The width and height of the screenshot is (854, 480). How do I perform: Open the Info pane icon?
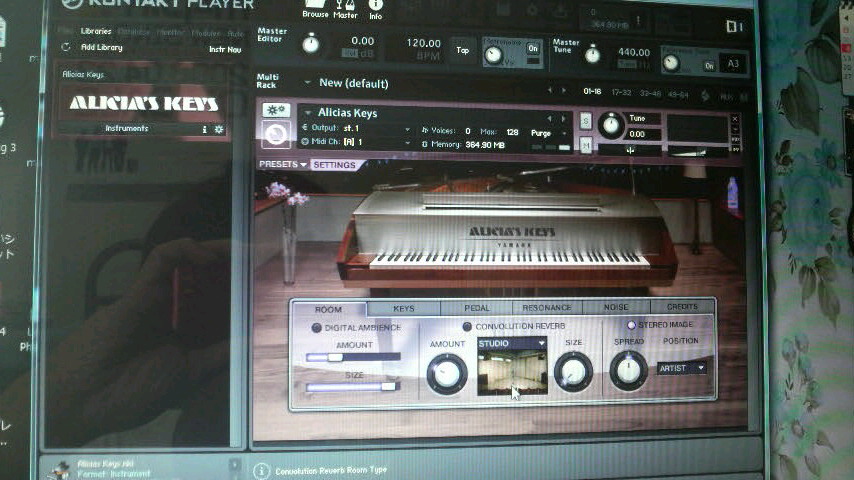[375, 9]
